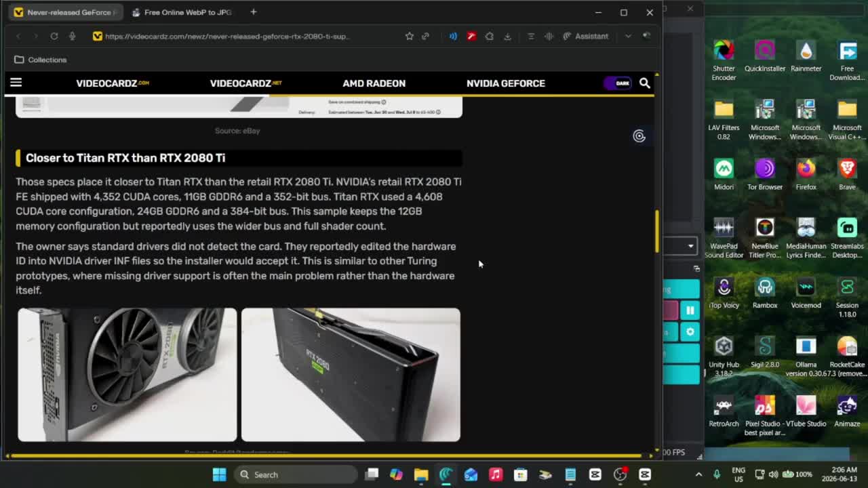Click the red extension icon in toolbar
The height and width of the screenshot is (488, 868).
[471, 36]
